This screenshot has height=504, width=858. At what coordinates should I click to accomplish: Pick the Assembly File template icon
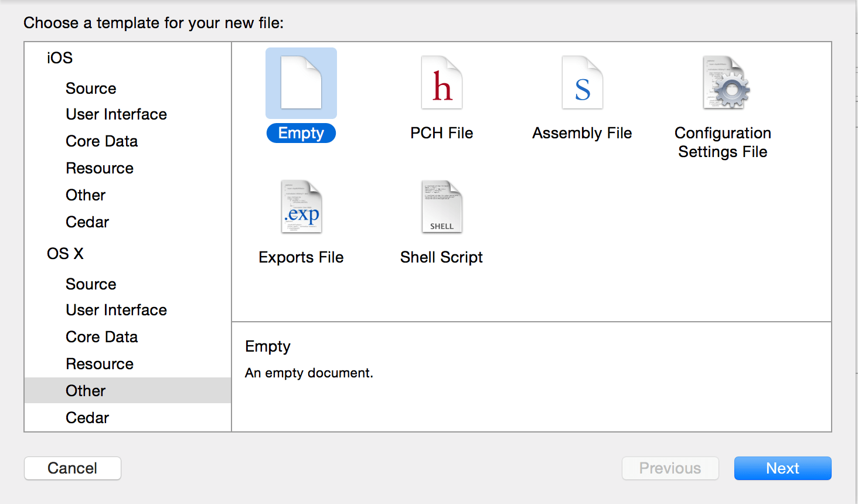click(x=583, y=83)
